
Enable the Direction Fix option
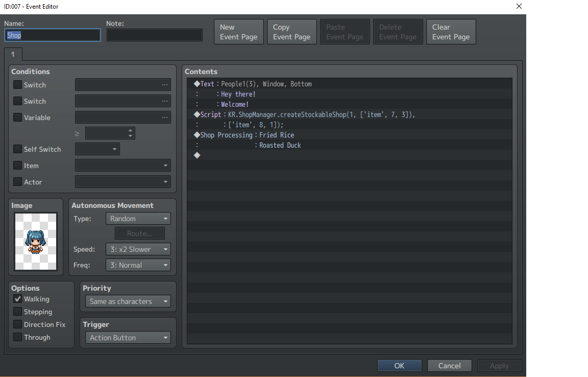pos(18,324)
